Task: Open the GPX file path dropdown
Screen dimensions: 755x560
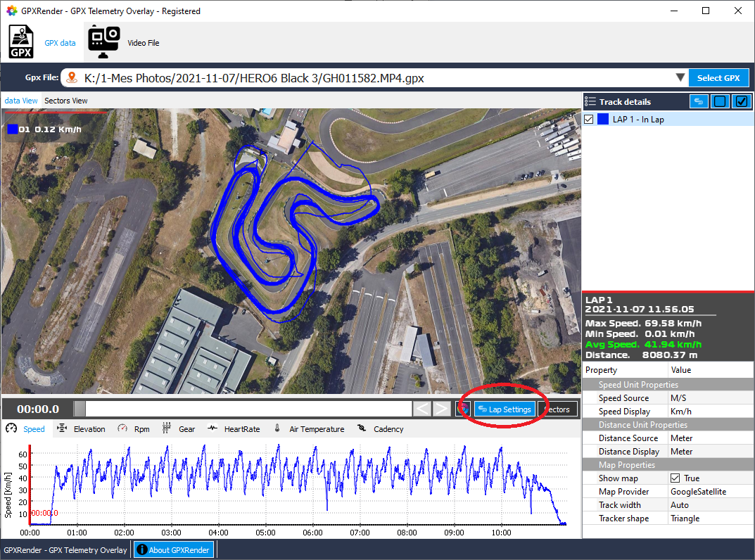Action: pyautogui.click(x=680, y=78)
